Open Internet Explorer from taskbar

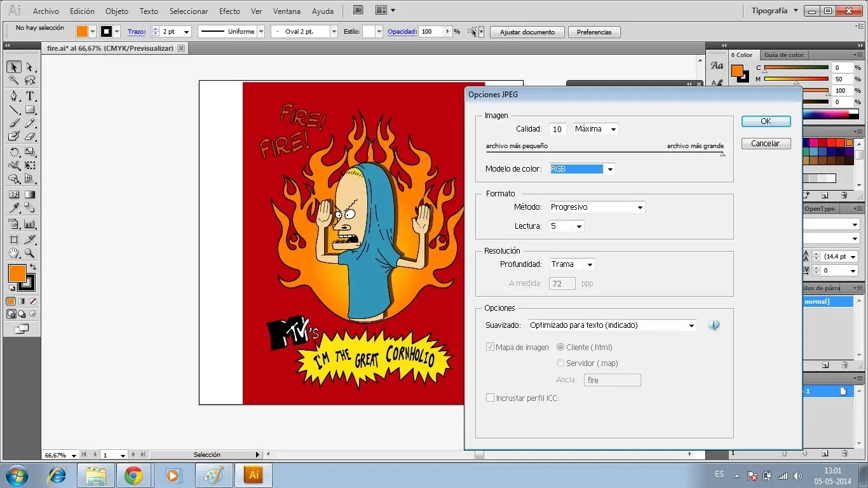tap(57, 475)
